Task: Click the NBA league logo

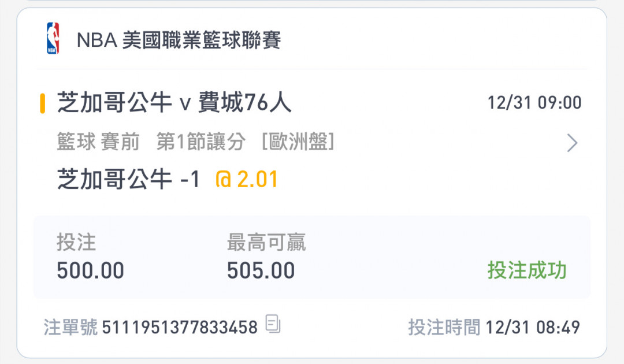Action: pos(53,39)
